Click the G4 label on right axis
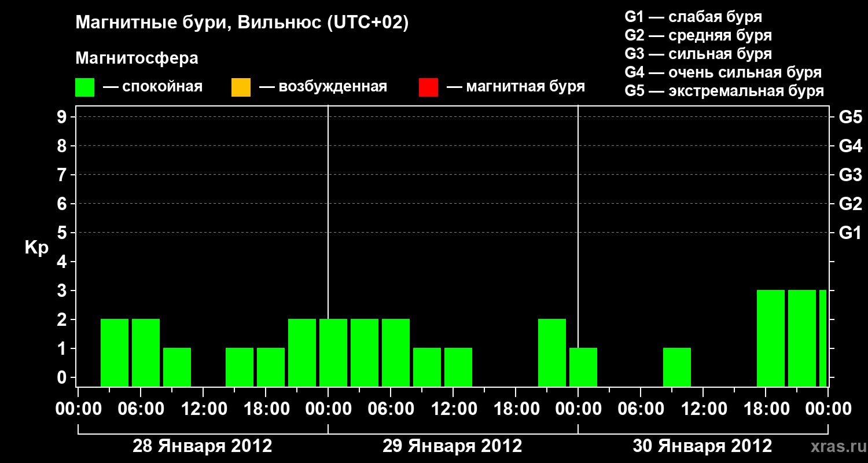Viewport: 868px width, 463px height. point(850,146)
